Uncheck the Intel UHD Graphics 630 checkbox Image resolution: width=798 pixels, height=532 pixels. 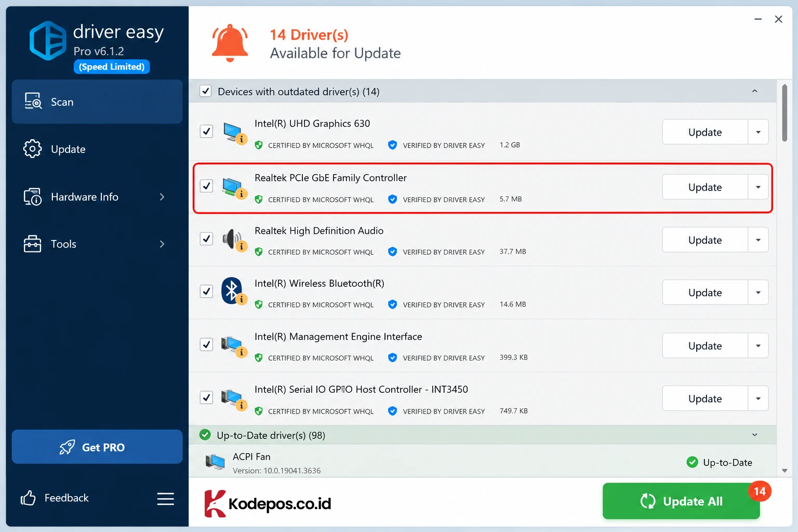click(206, 131)
